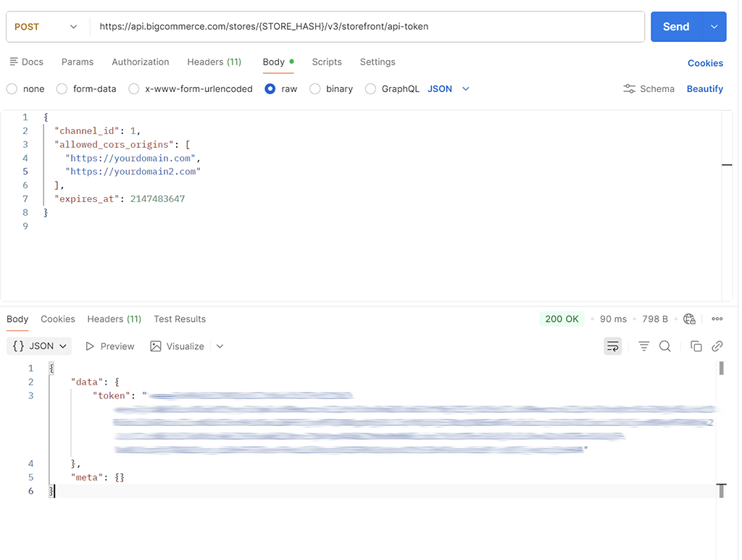
Task: Select the raw body type
Action: click(x=270, y=89)
